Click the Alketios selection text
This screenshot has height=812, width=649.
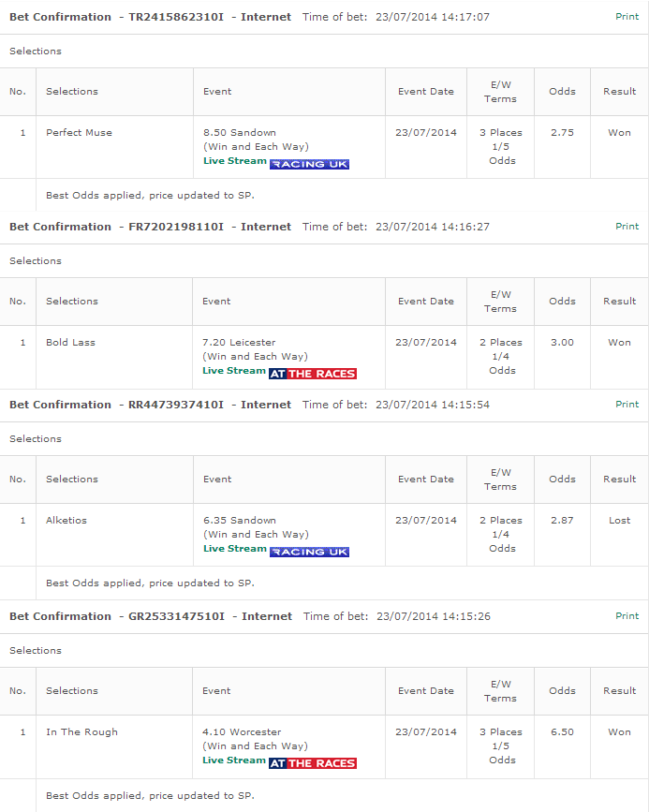pyautogui.click(x=66, y=521)
